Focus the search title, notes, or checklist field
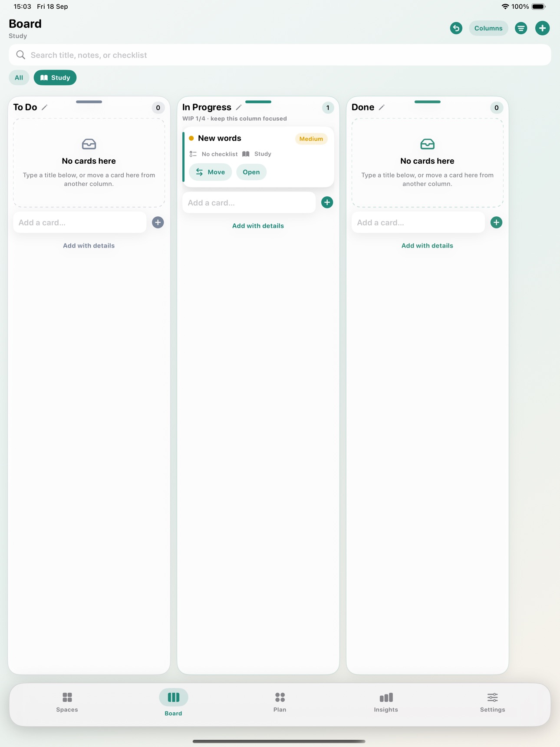This screenshot has width=560, height=747. click(x=280, y=55)
